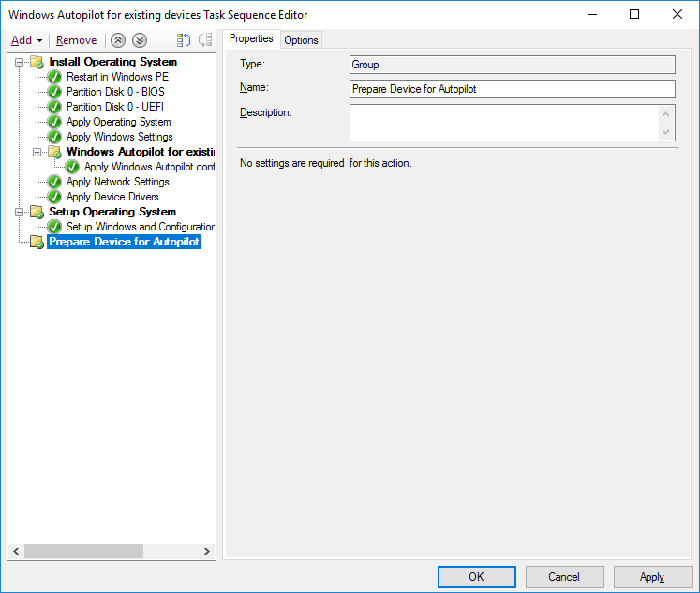Select the Apply Device Drivers step

pos(112,197)
